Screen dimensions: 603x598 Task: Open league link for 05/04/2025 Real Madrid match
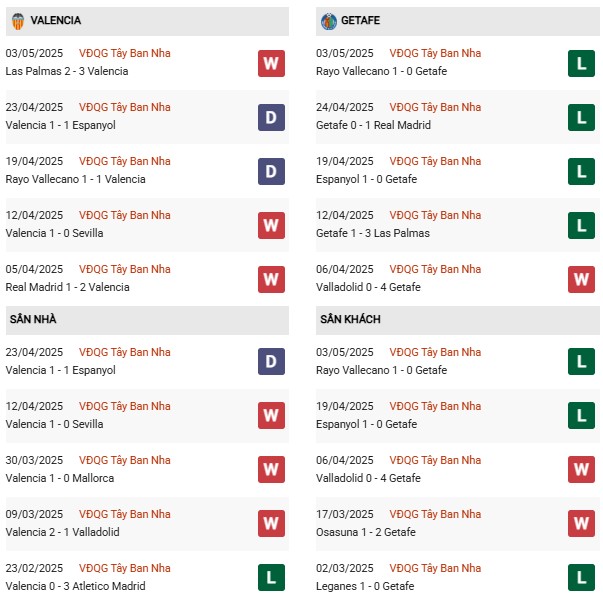coord(125,269)
